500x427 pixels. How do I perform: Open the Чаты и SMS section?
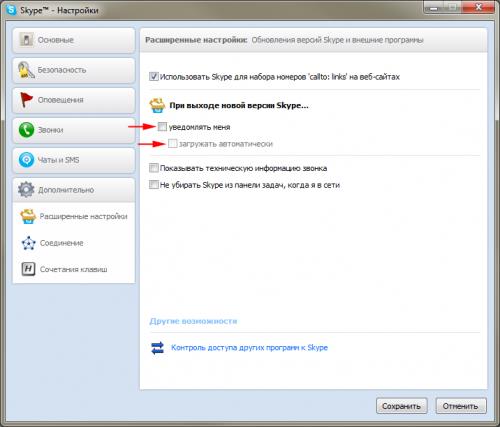(74, 160)
